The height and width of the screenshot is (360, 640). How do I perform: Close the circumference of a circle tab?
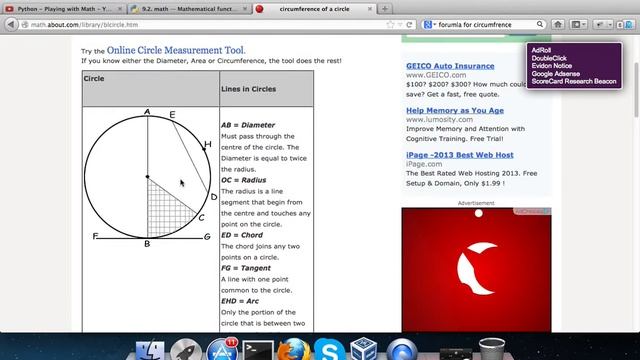coord(369,9)
